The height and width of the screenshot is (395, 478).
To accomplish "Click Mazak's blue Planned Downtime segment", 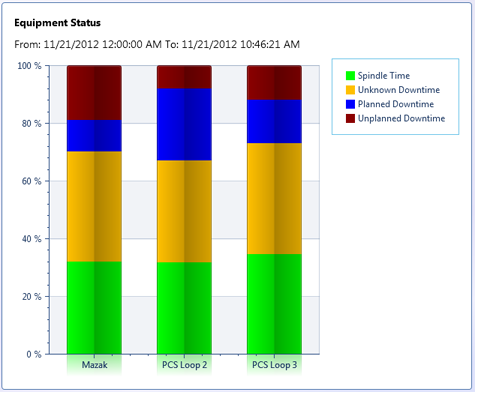I will pos(94,136).
